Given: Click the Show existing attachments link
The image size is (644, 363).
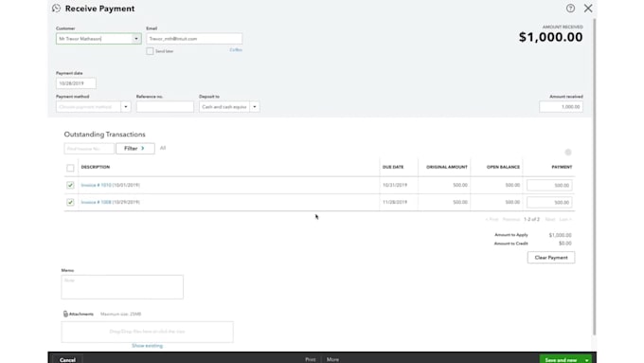Looking at the screenshot, I should (147, 346).
